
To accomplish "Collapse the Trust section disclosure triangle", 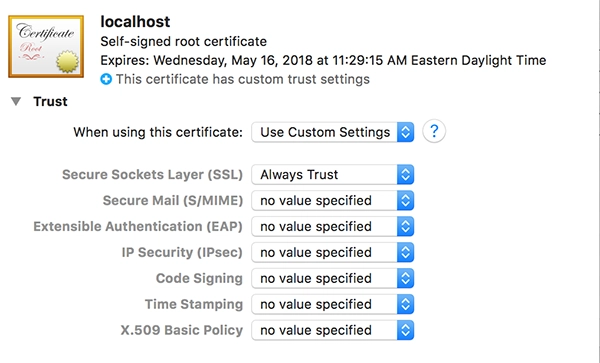I will pos(16,101).
